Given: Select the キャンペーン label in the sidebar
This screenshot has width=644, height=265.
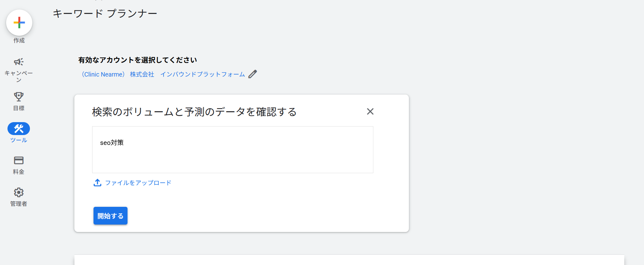Looking at the screenshot, I should click(x=19, y=77).
